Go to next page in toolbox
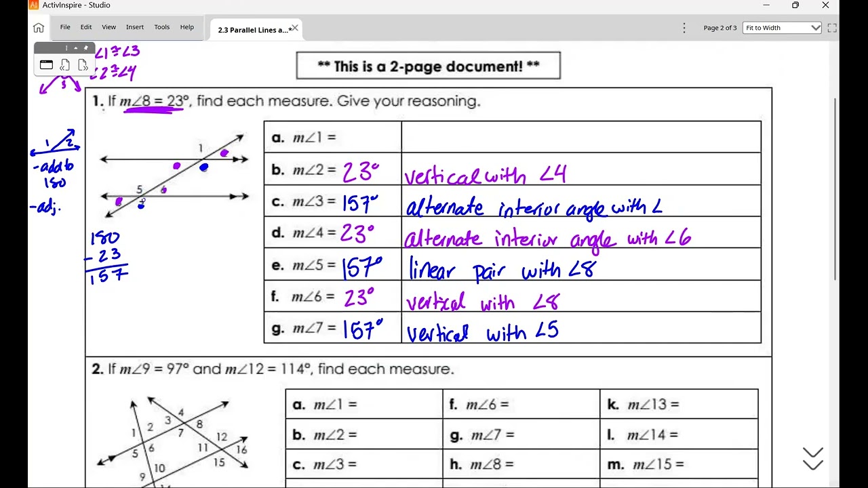 click(x=83, y=65)
